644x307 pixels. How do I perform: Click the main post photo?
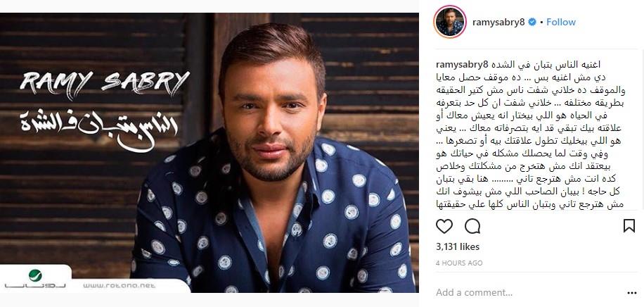click(x=209, y=153)
